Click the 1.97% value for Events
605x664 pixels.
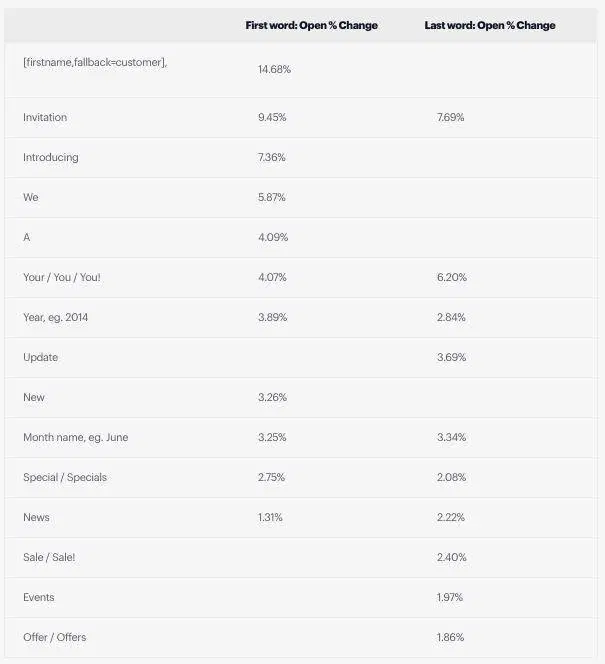(x=450, y=598)
